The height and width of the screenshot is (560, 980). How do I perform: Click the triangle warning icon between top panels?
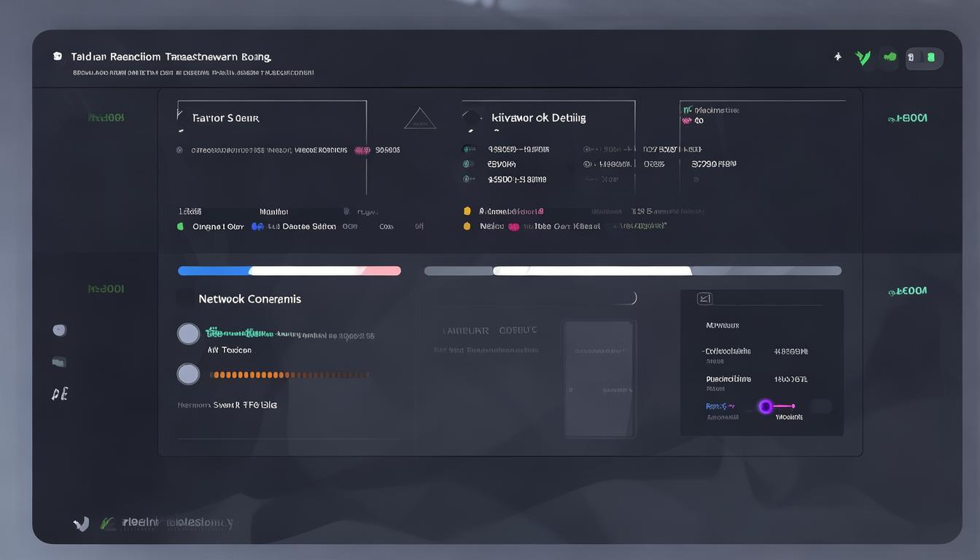420,120
